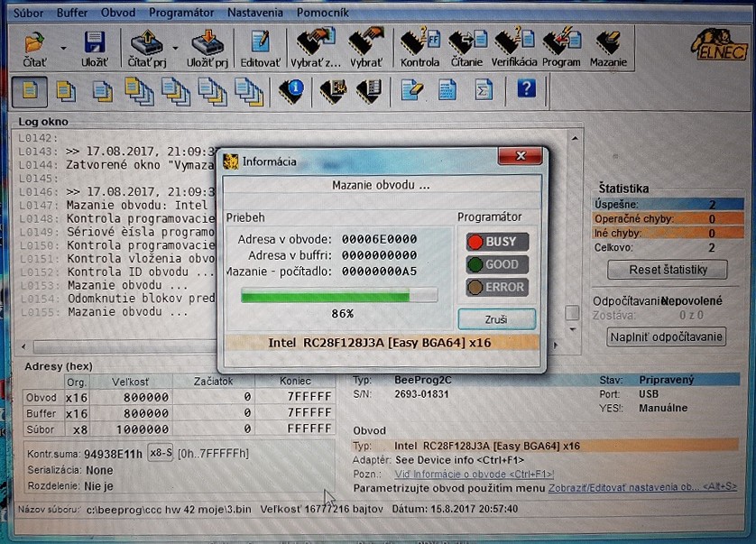Click the checksum value 94938E11h
This screenshot has height=544, width=756.
[x=114, y=454]
